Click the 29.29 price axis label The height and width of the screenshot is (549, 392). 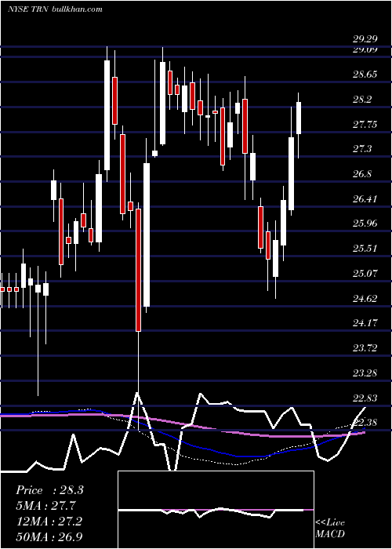point(365,39)
